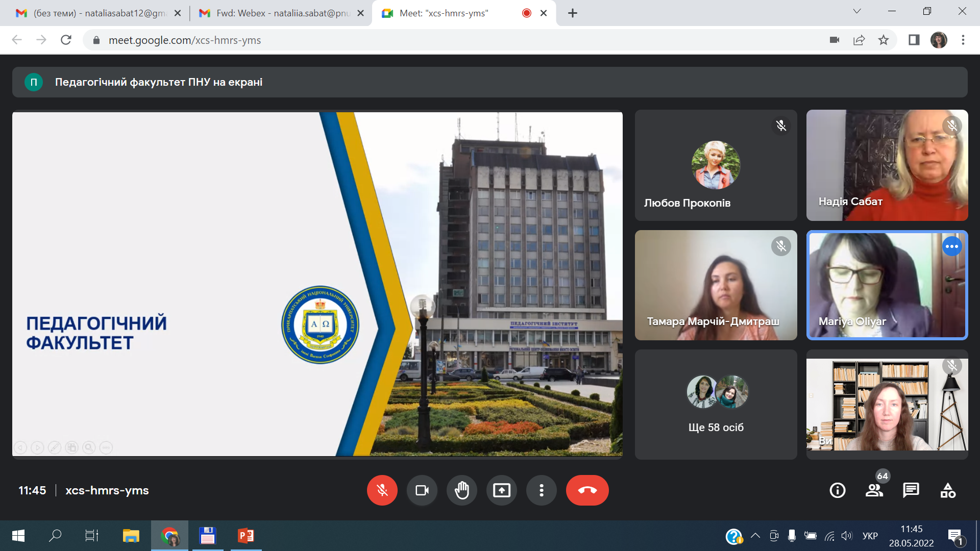Unmute the microphone in Meet

382,490
